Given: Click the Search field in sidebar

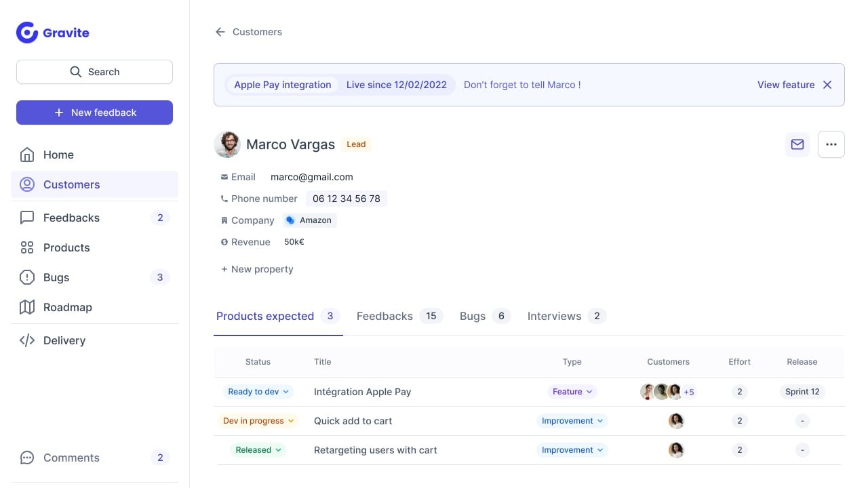Looking at the screenshot, I should (x=94, y=72).
